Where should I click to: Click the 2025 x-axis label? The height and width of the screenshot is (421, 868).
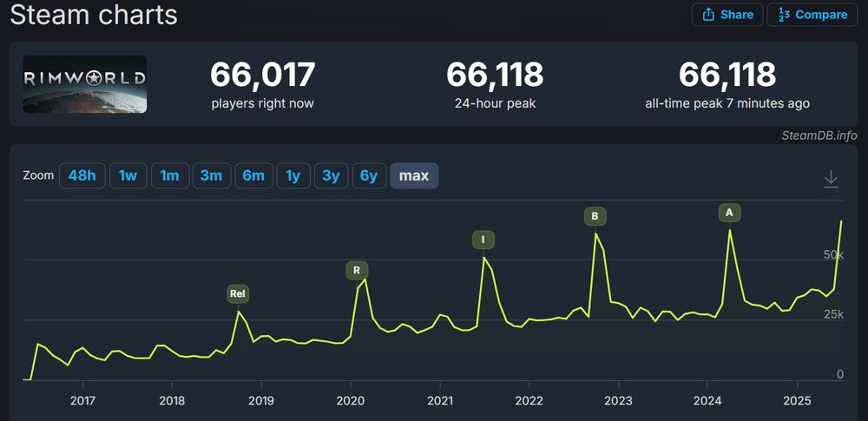click(x=797, y=401)
